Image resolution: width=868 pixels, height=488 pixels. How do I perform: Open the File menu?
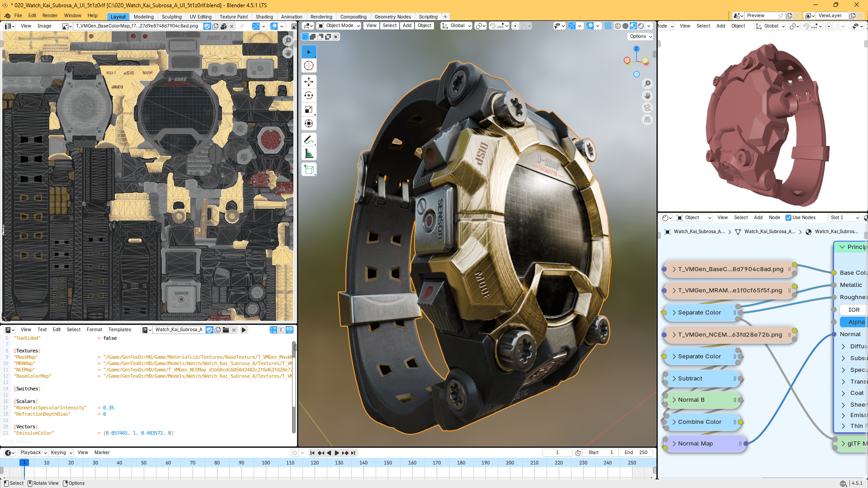pos(18,16)
